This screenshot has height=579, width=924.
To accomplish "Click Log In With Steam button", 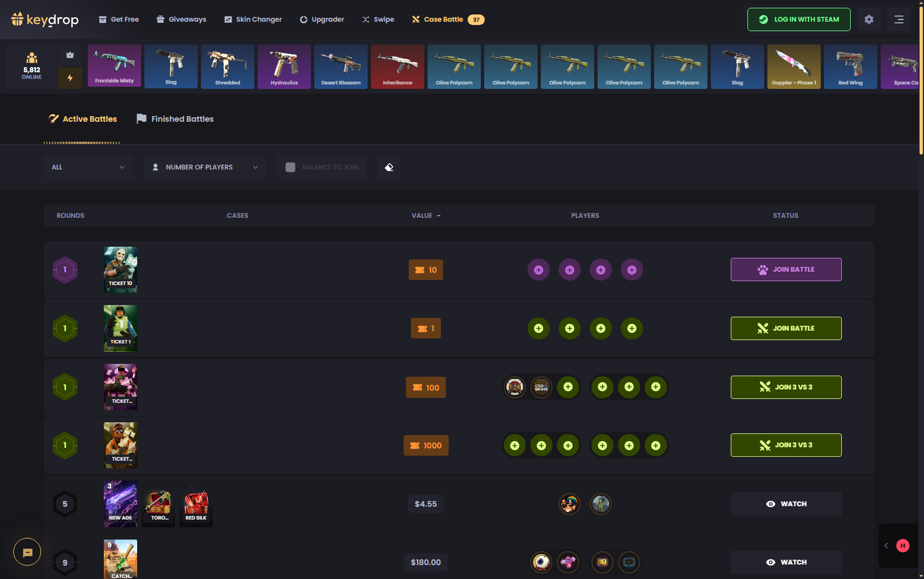I will pyautogui.click(x=799, y=19).
